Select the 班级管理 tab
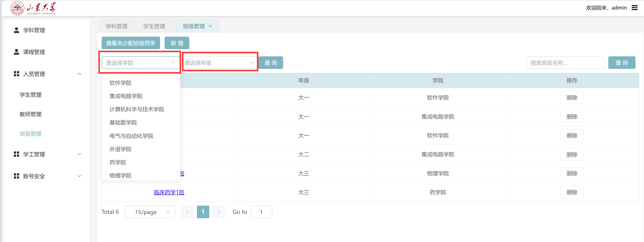 194,26
